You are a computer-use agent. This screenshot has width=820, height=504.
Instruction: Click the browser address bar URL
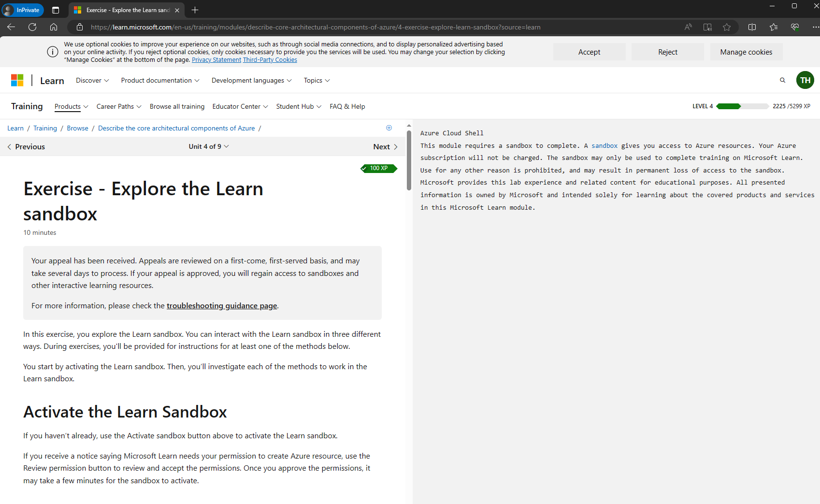tap(316, 28)
